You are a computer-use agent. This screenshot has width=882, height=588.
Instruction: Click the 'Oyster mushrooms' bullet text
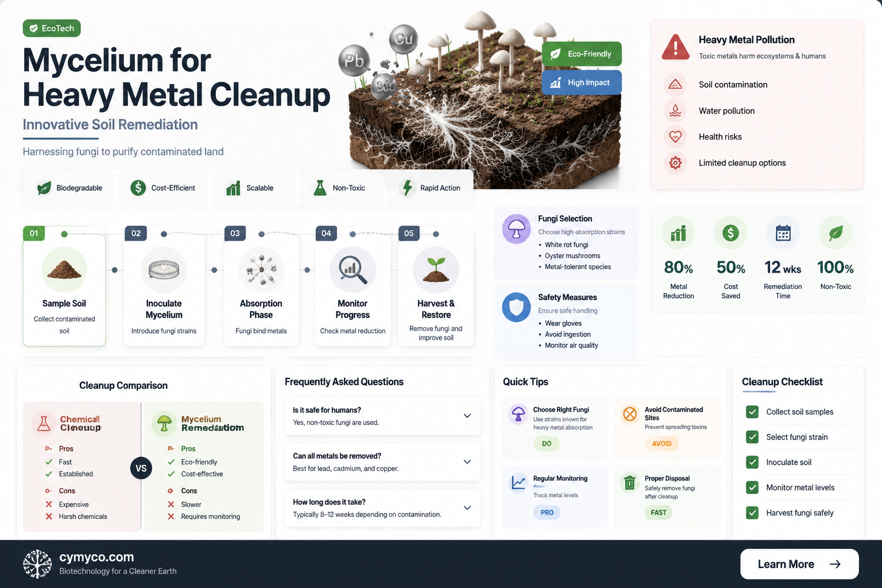[x=572, y=256]
